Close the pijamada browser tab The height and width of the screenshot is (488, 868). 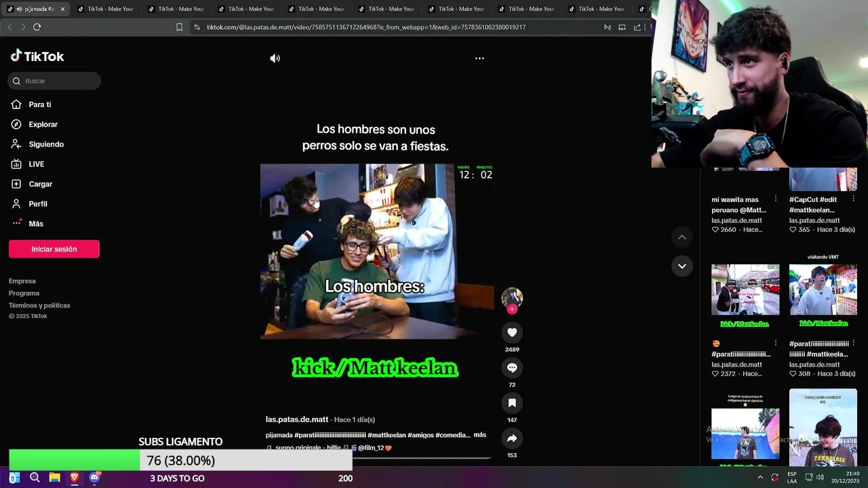click(62, 9)
